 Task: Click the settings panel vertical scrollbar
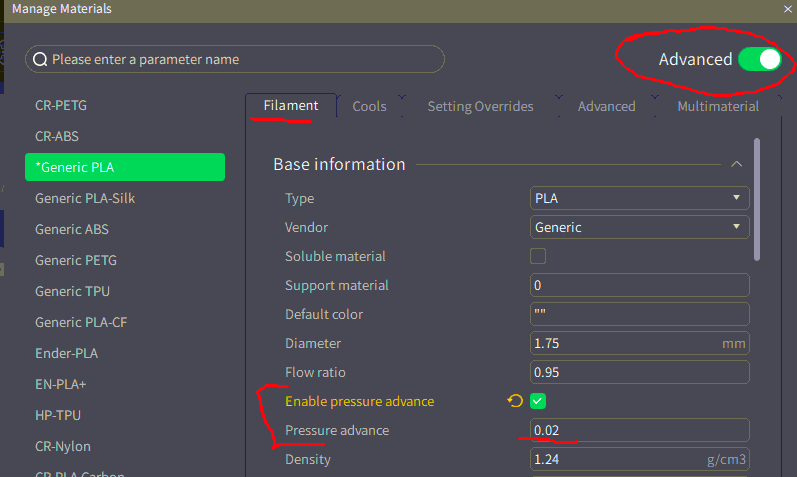point(757,200)
